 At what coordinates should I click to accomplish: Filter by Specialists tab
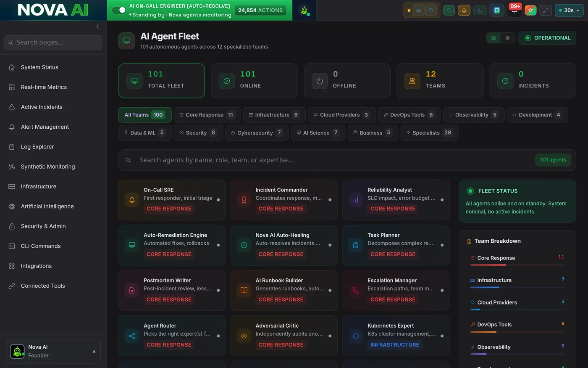(x=430, y=132)
